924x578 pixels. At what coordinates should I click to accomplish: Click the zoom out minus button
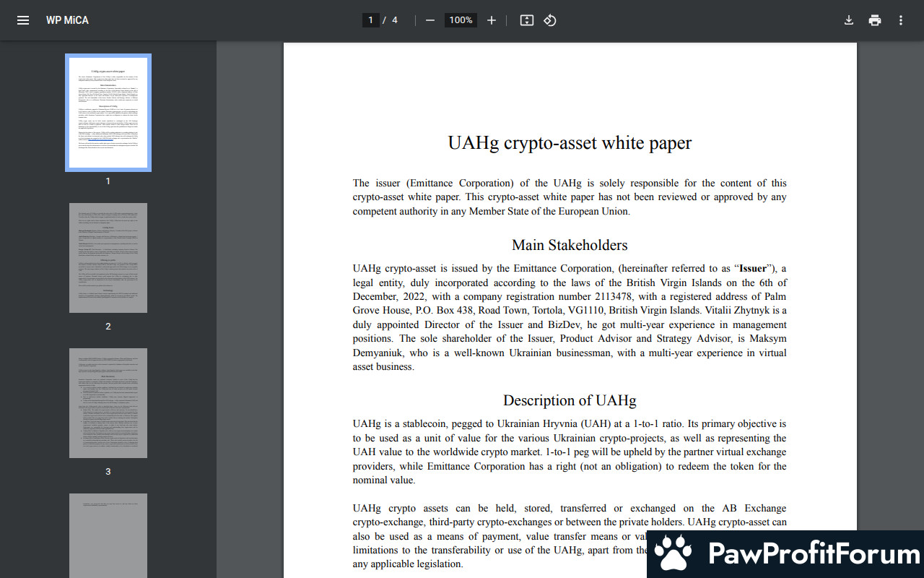(430, 20)
